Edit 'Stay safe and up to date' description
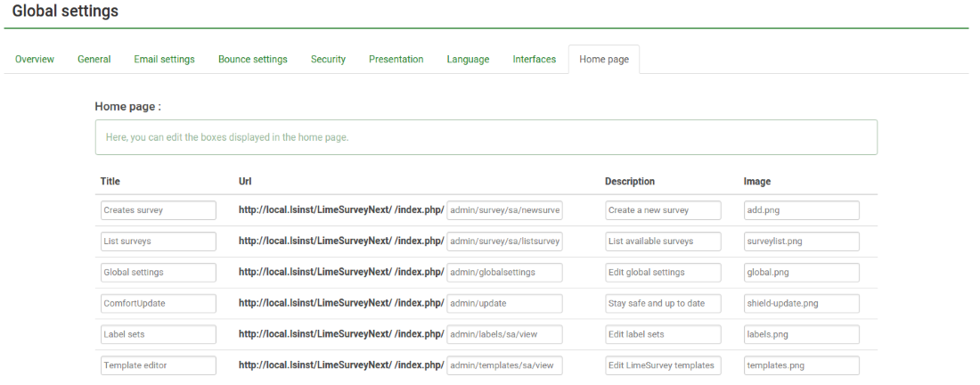 tap(663, 303)
